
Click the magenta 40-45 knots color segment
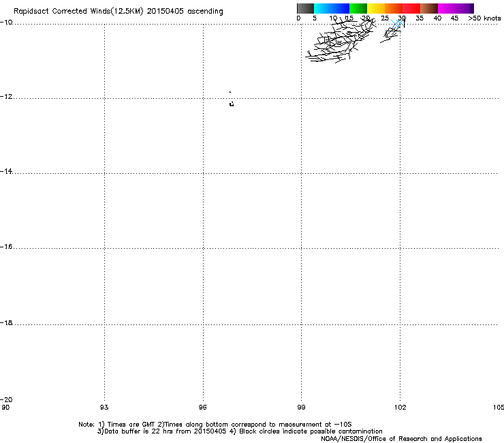(x=447, y=8)
